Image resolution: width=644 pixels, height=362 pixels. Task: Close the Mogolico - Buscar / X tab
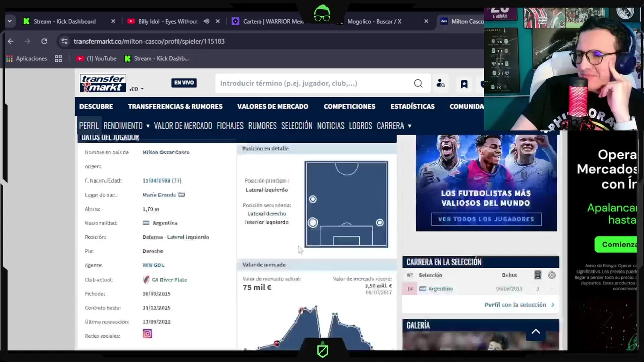coord(426,21)
